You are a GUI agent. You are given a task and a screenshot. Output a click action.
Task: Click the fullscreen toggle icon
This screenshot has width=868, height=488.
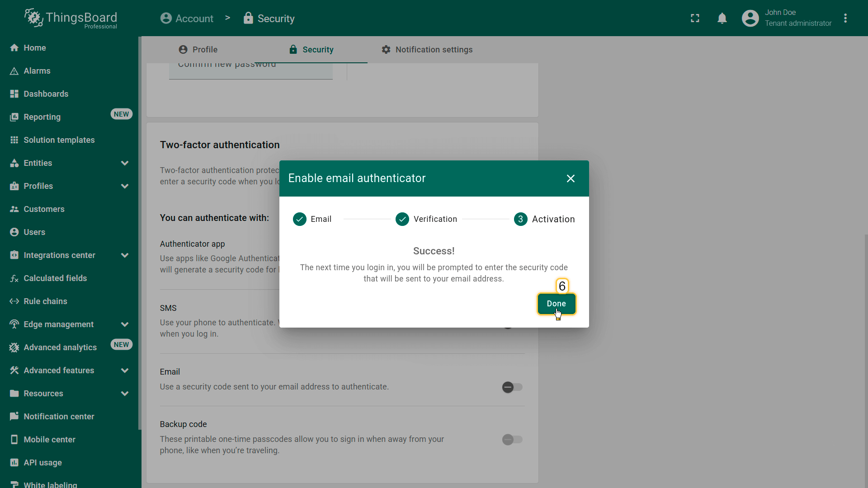(695, 18)
